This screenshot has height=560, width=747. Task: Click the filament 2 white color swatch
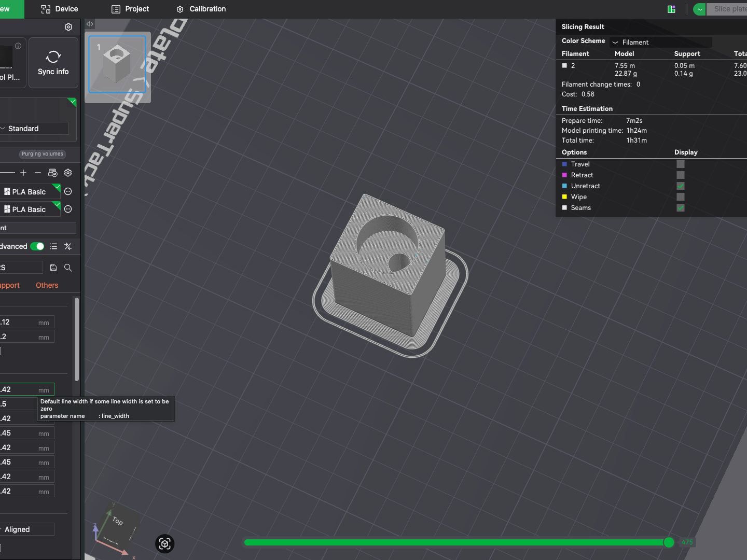pos(564,65)
